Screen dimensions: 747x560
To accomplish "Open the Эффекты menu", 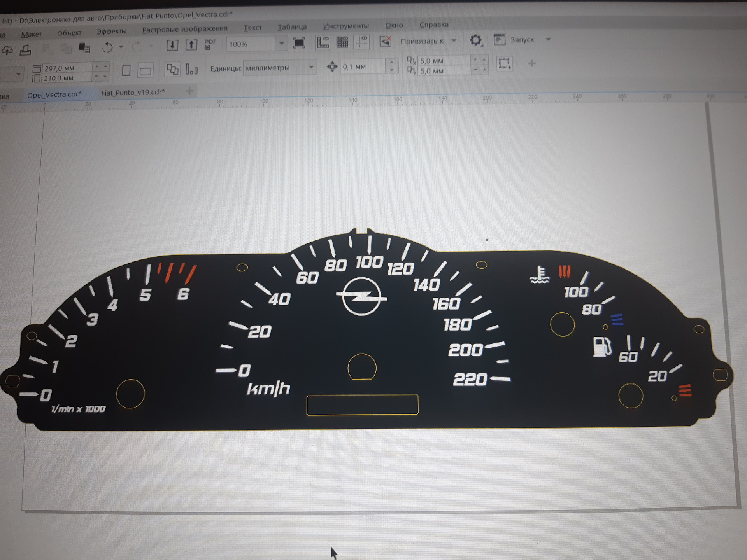I will pyautogui.click(x=112, y=31).
